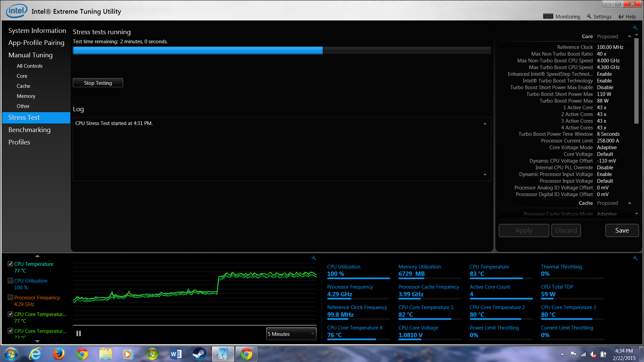Click the Windows Start orb

coord(11,354)
